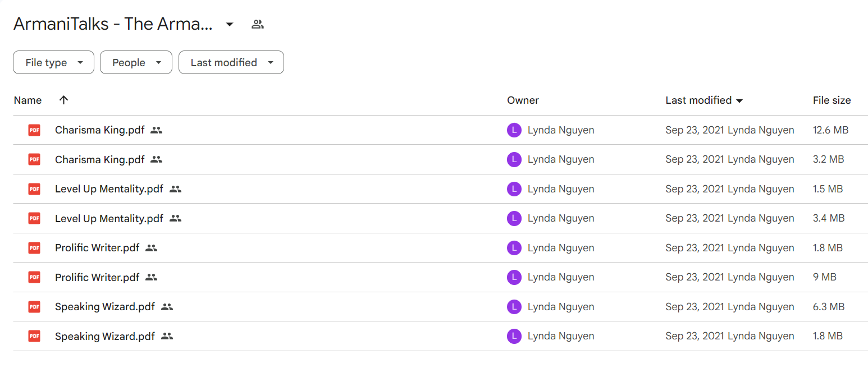Click the shared-people icon beside the 12.6 MB Charisma King.pdf
Image resolution: width=868 pixels, height=368 pixels.
pos(157,130)
